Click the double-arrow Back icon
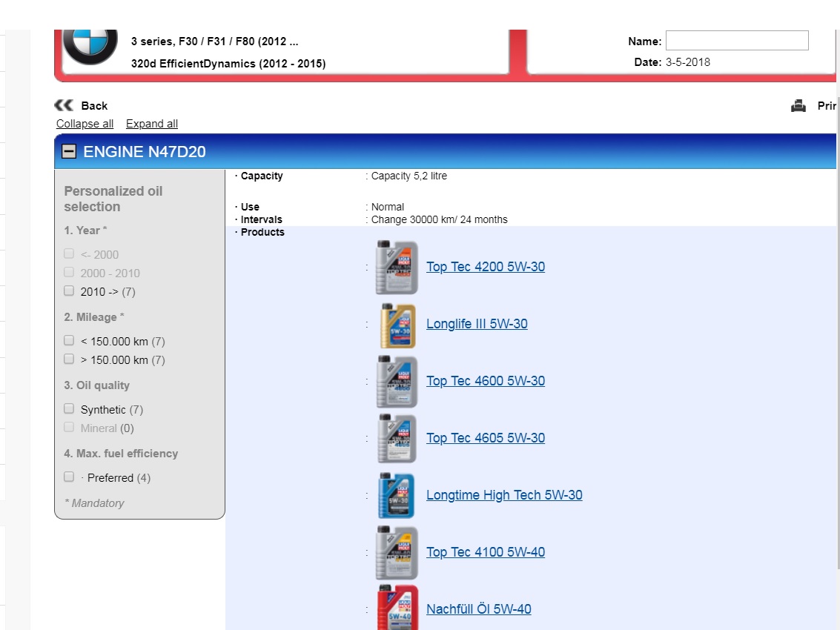 pos(64,105)
